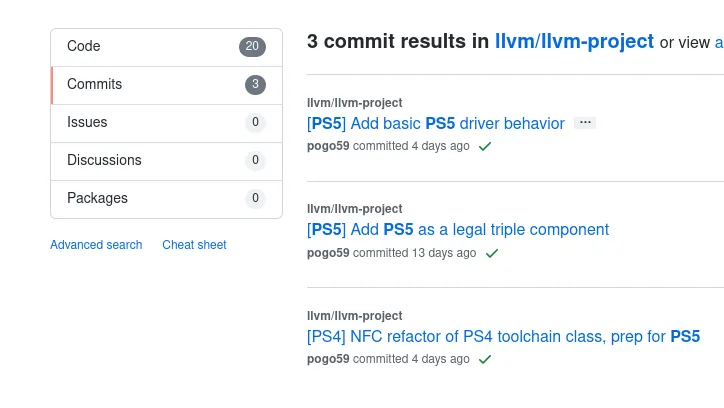Open commit 'Add PS5 as a legal triple component'
Viewport: 724px width, 408px height.
click(458, 229)
